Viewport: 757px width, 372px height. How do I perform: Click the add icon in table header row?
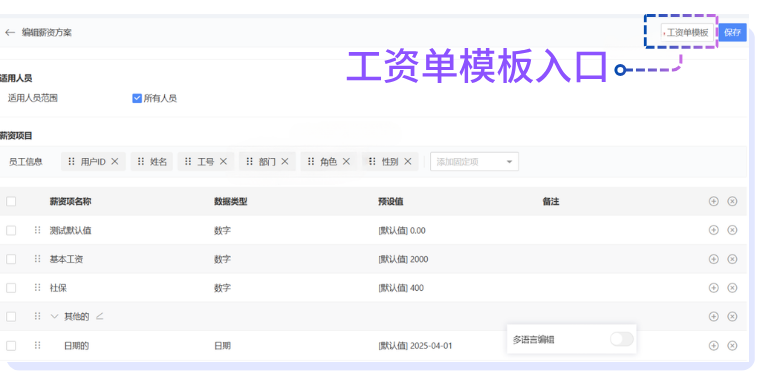(714, 201)
